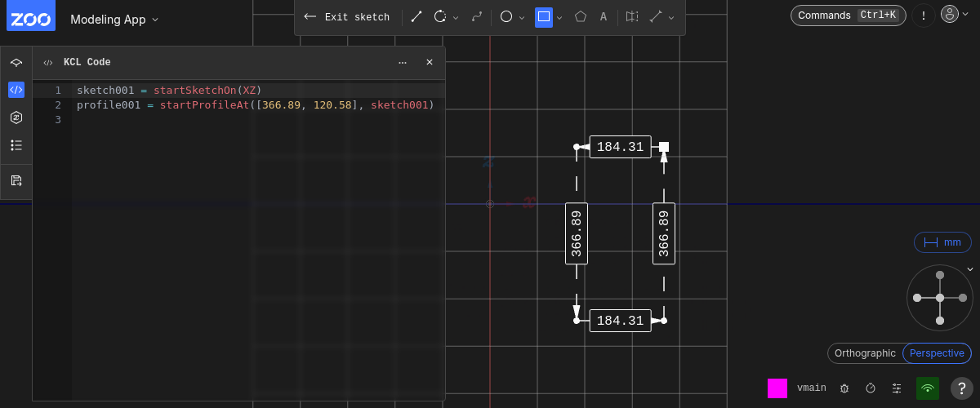The height and width of the screenshot is (408, 980).
Task: Open the Commands palette button
Action: [x=848, y=15]
